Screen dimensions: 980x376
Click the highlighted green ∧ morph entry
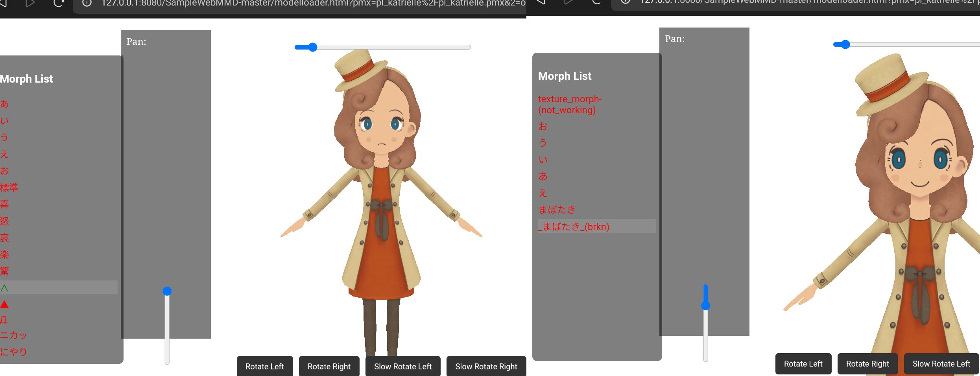point(59,288)
